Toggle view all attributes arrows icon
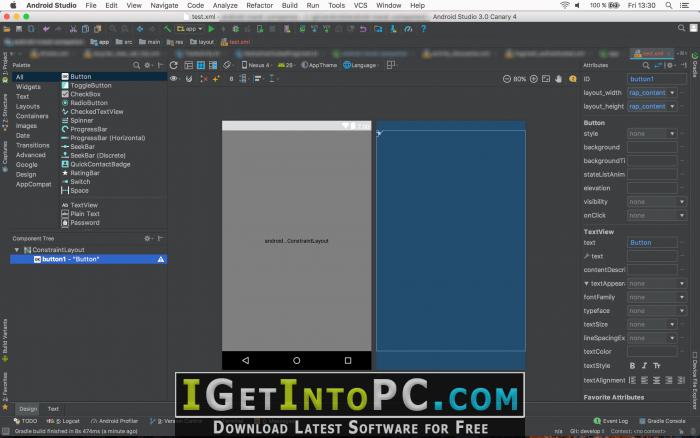The image size is (700, 438). [x=658, y=65]
